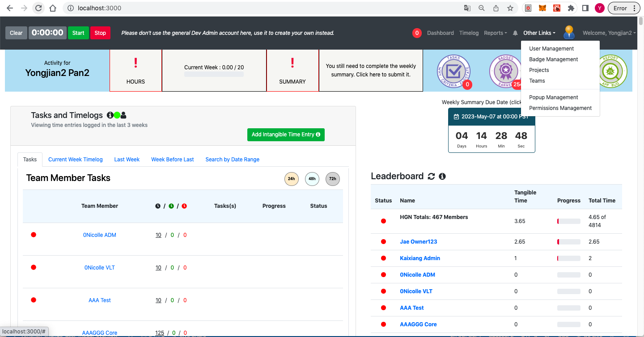Click the red notification count badge

pyautogui.click(x=417, y=33)
